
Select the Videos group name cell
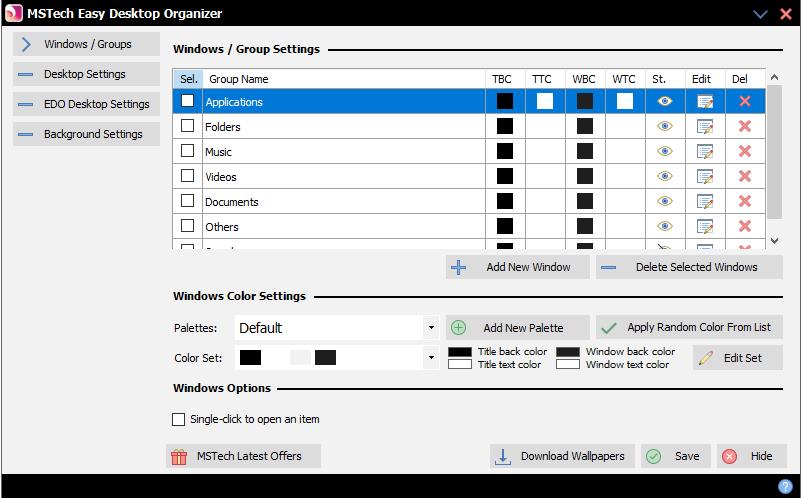[x=344, y=176]
